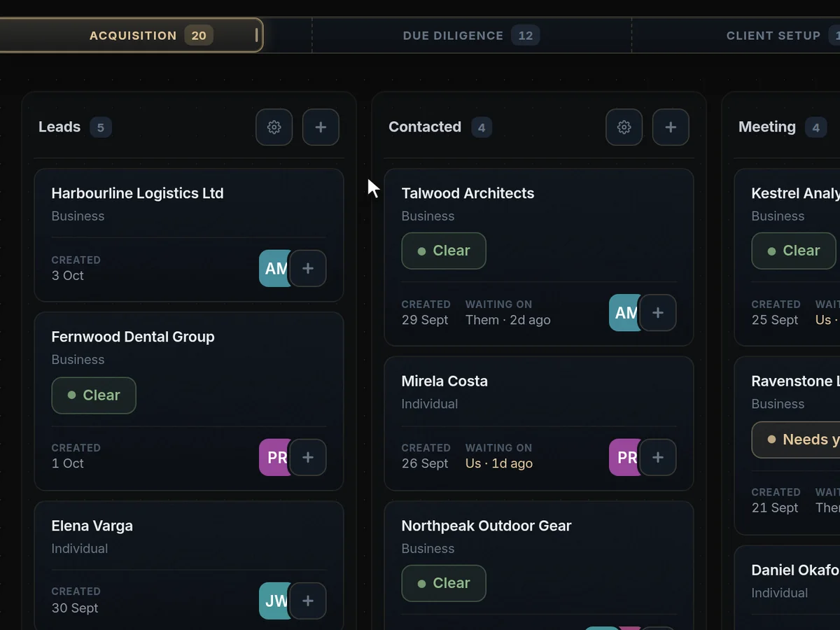
Task: Click AM avatar on Harbourline Logistics card
Action: 274,268
